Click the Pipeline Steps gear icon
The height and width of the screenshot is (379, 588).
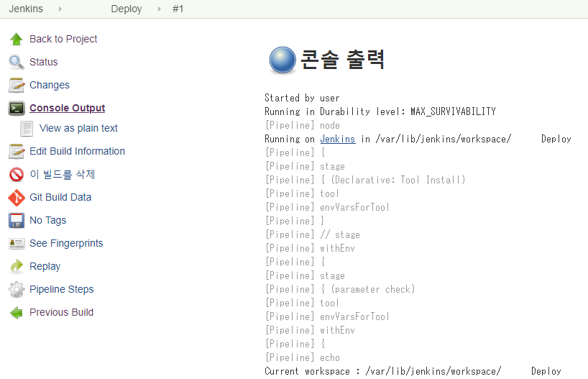(x=17, y=289)
